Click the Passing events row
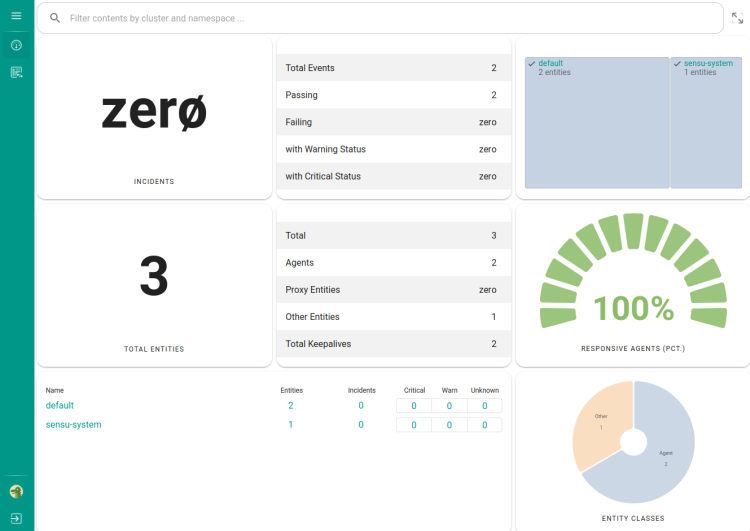This screenshot has width=750, height=531. click(x=394, y=95)
